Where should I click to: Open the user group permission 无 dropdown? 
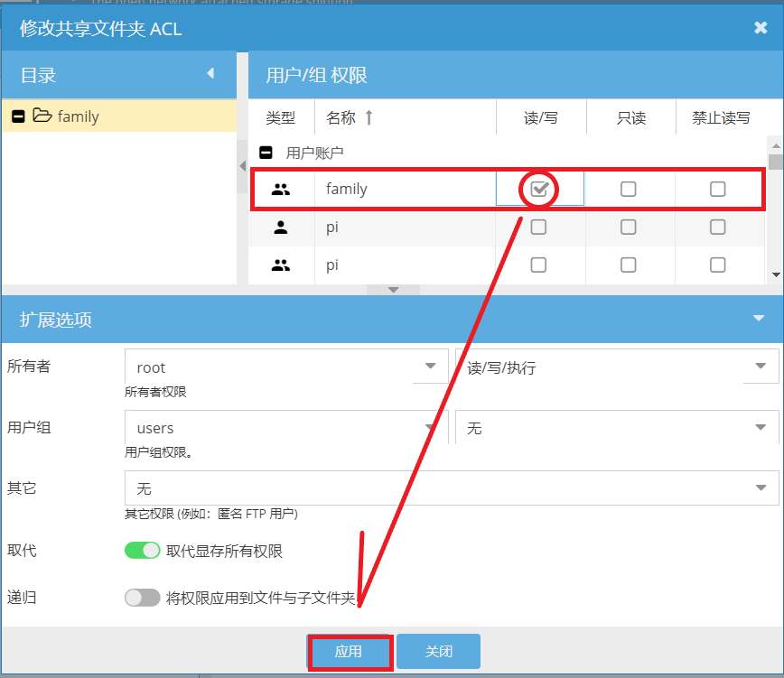pos(761,427)
